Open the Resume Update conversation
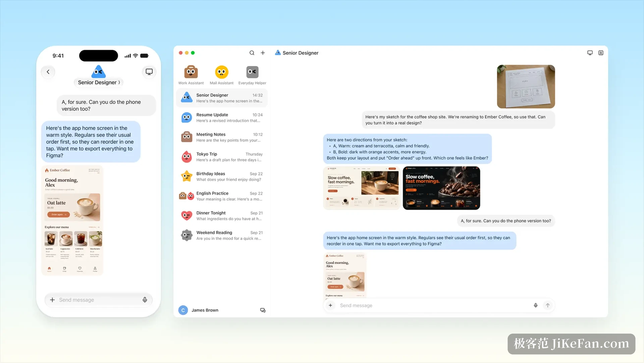Viewport: 644px width, 363px height. click(x=222, y=118)
